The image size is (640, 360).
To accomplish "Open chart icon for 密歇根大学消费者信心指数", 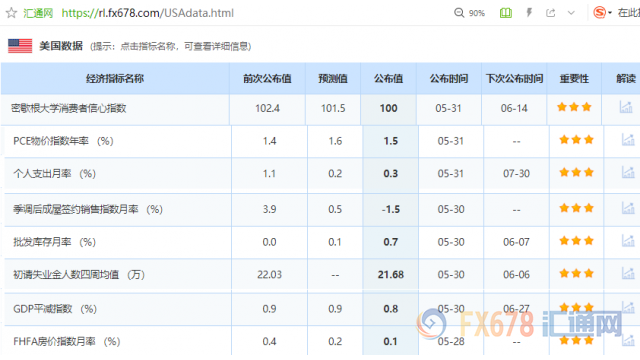I will click(x=626, y=107).
